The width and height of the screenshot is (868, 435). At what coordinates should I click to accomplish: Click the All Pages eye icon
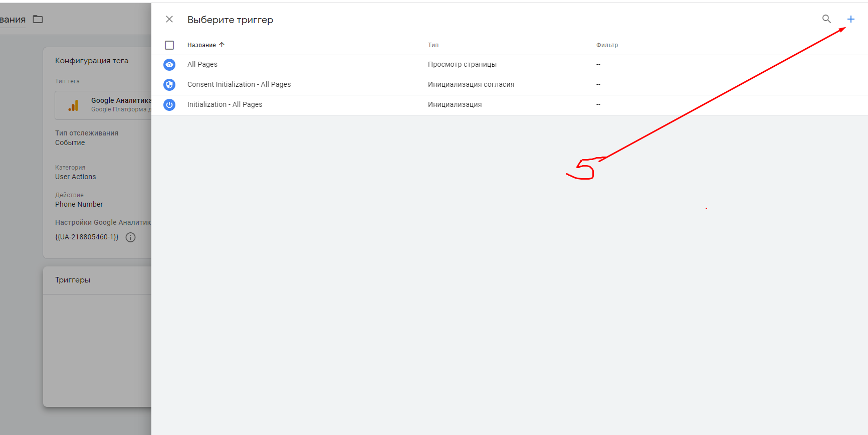pos(169,65)
